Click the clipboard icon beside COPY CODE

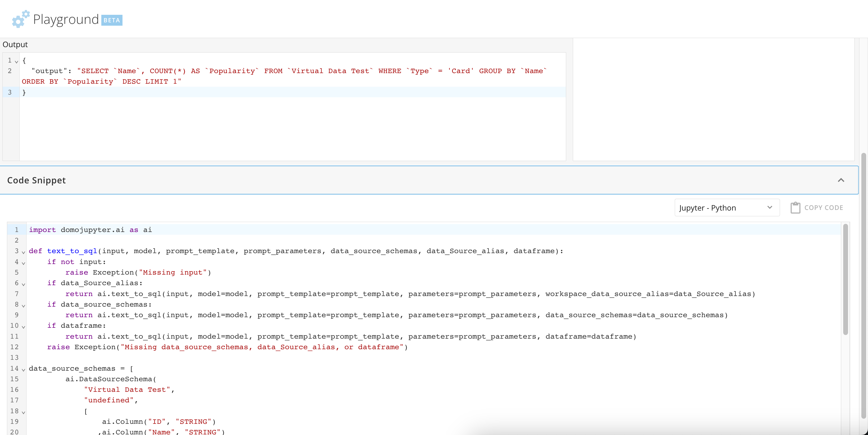795,208
